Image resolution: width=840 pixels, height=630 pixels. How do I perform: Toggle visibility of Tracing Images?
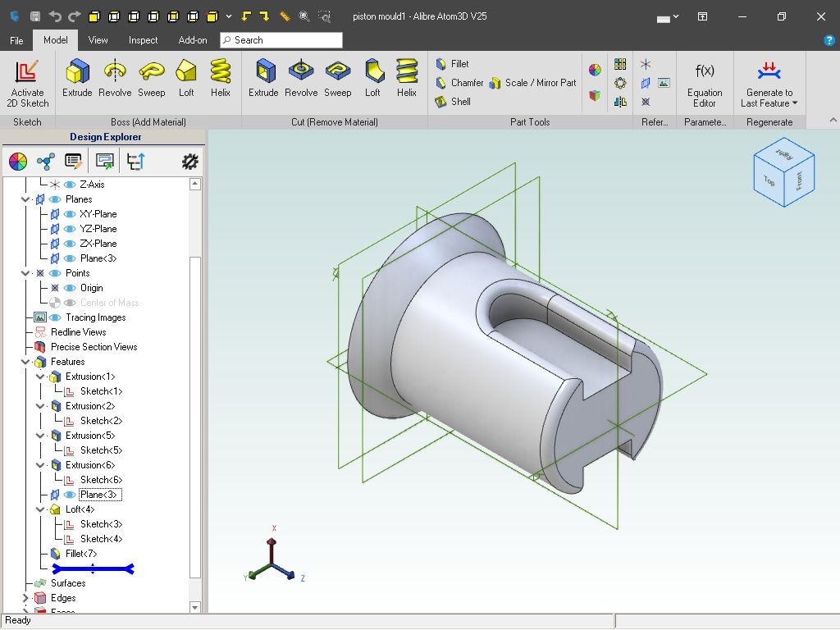[55, 317]
